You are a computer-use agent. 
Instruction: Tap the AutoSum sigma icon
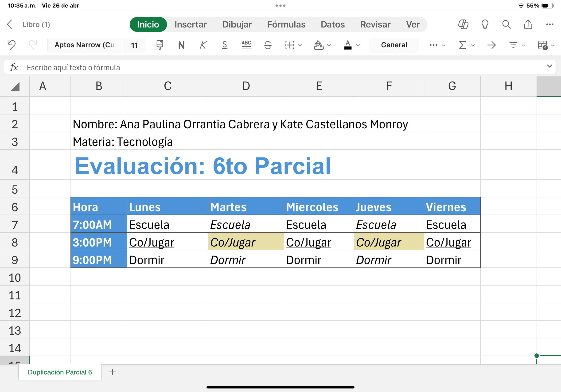click(x=463, y=45)
